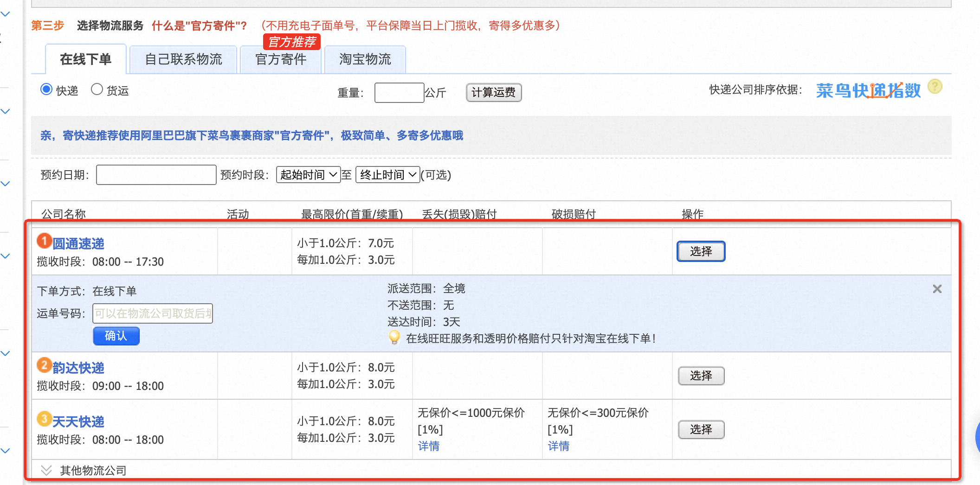Screen dimensions: 980x485
Task: Switch to the 自己联系物流 tab
Action: tap(183, 59)
